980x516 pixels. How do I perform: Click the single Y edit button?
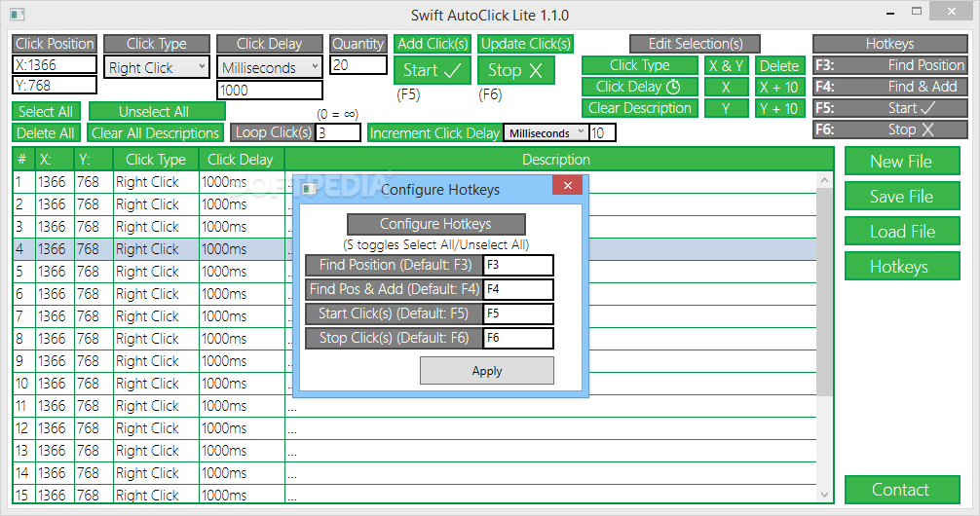pyautogui.click(x=727, y=108)
